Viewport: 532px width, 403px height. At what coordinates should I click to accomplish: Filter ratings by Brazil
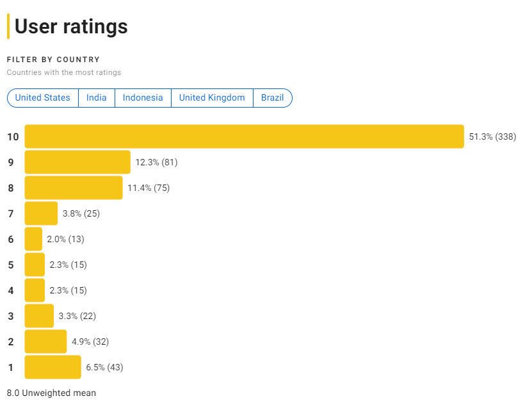coord(273,97)
